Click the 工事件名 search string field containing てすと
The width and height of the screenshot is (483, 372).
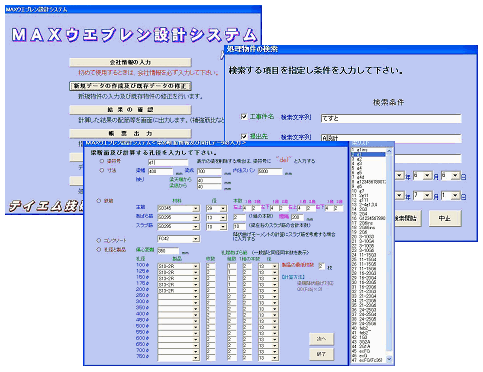tap(391, 118)
